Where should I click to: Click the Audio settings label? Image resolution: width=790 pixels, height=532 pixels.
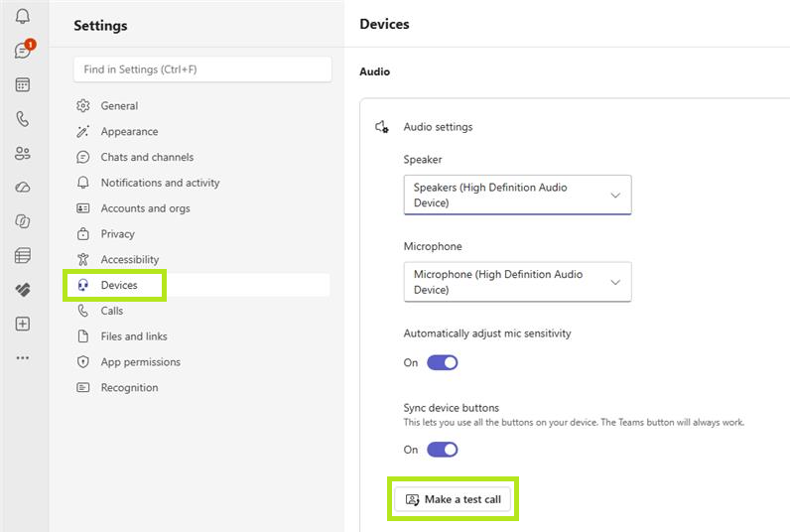tap(439, 127)
